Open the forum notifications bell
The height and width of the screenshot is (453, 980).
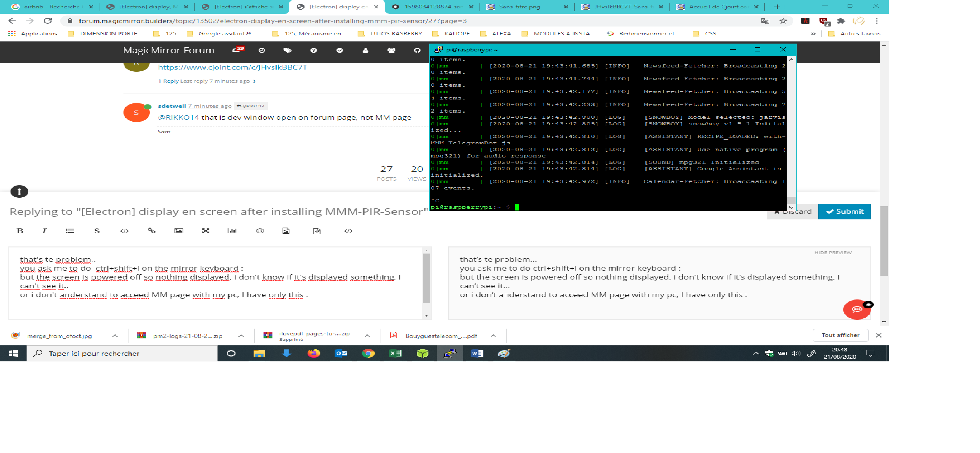236,50
